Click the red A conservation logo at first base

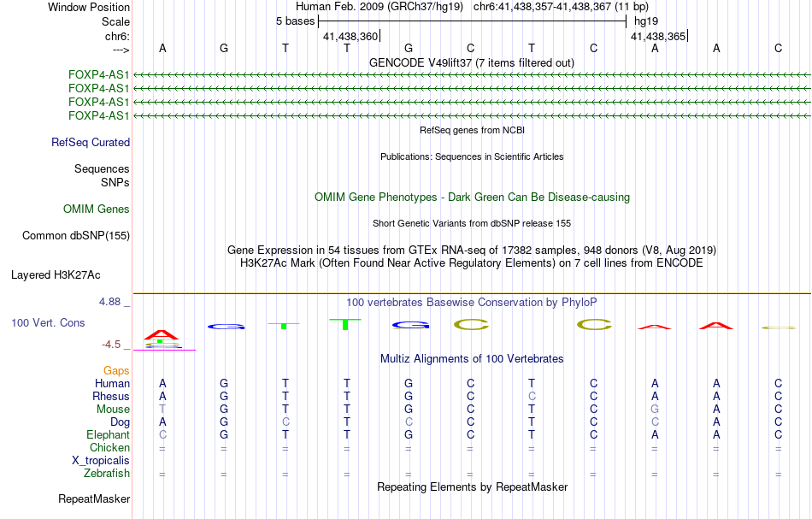pyautogui.click(x=162, y=334)
